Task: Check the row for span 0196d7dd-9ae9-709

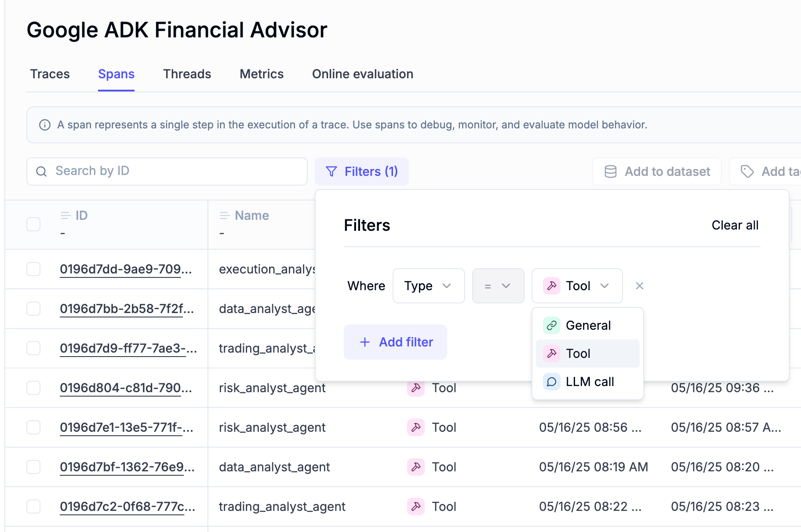Action: point(33,269)
